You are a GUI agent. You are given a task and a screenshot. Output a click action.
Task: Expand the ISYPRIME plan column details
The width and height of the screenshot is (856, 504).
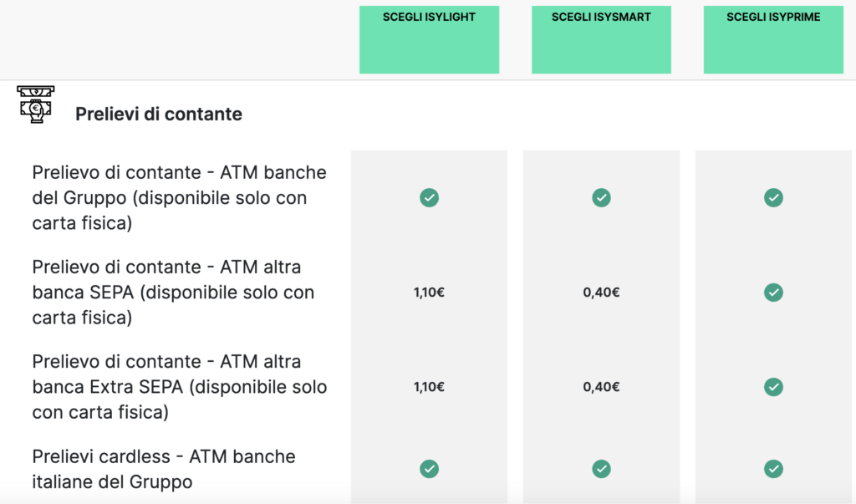pos(773,39)
